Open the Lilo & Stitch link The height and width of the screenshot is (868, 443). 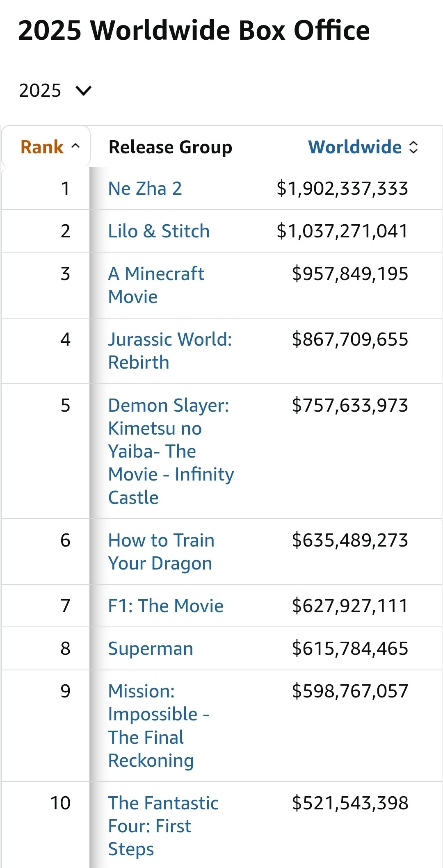point(159,231)
